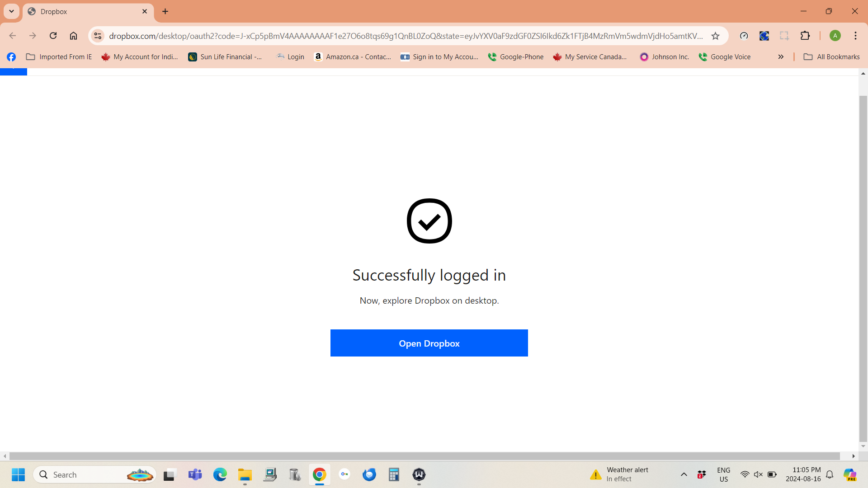The width and height of the screenshot is (868, 488).
Task: Click the horizontal scrollbar at page bottom
Action: point(424,456)
